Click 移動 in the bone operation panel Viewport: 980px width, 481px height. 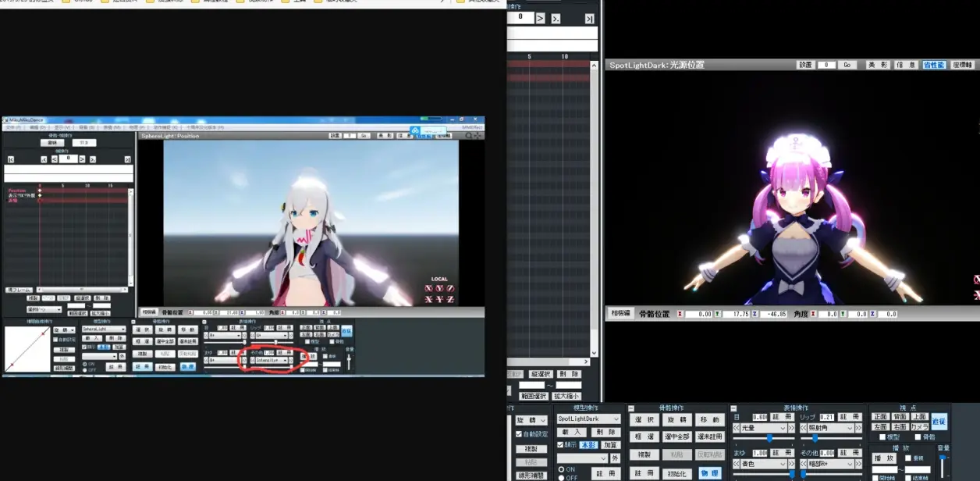coord(710,419)
